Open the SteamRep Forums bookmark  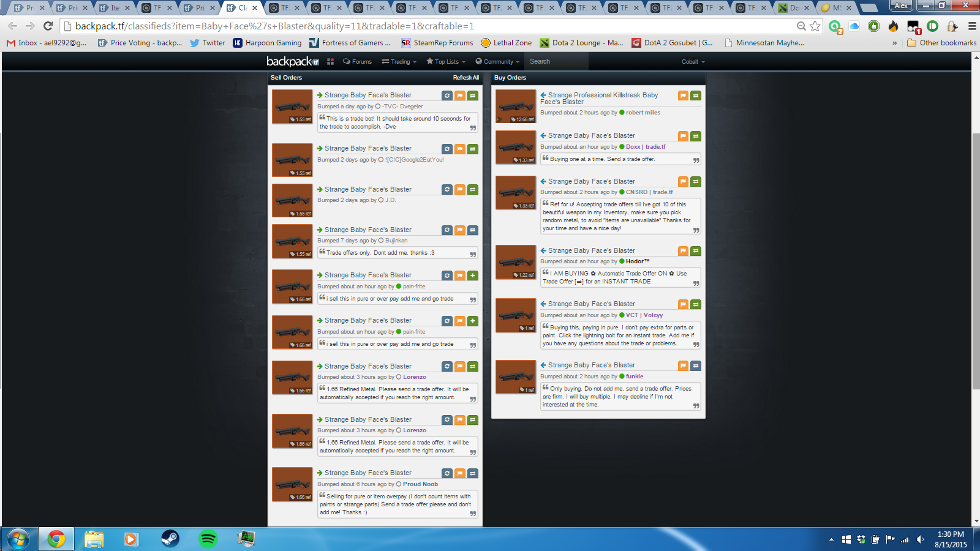click(437, 43)
